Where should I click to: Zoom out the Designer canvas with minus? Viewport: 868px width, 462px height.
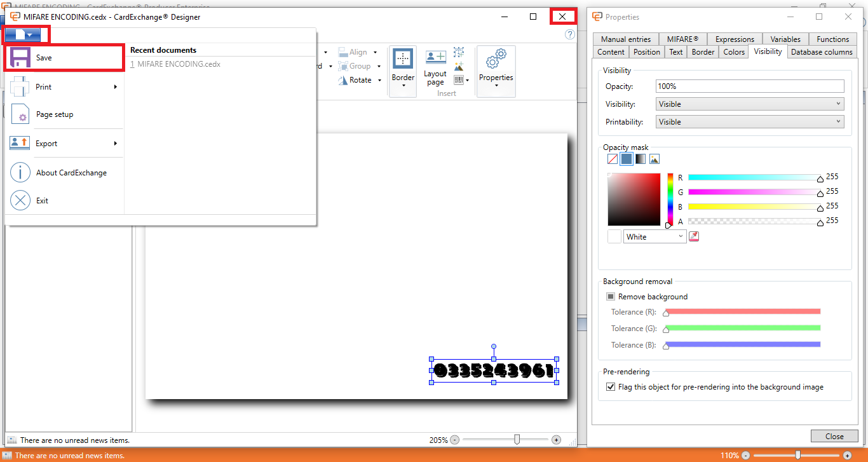[455, 440]
